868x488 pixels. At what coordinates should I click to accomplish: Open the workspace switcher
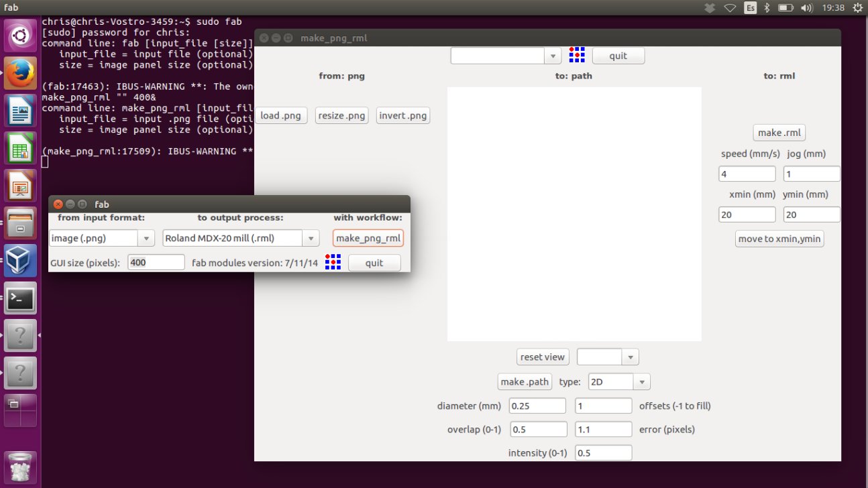click(21, 410)
